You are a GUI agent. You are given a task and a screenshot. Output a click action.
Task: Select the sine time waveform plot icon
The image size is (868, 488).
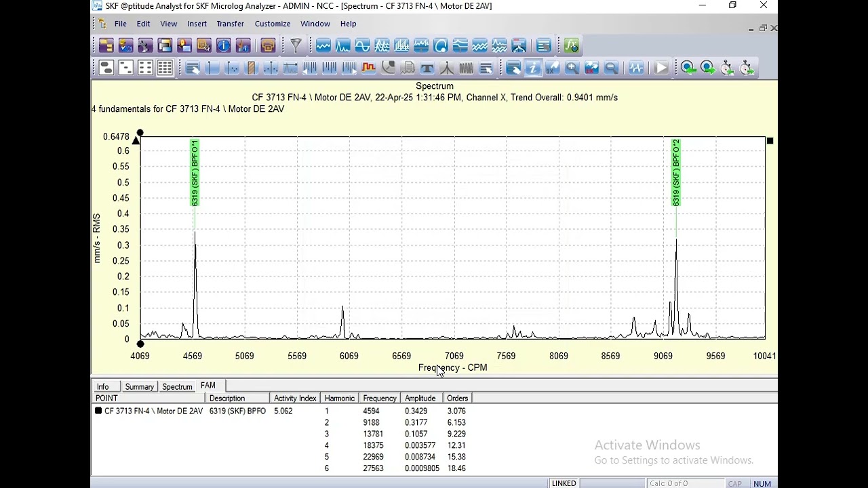(362, 46)
